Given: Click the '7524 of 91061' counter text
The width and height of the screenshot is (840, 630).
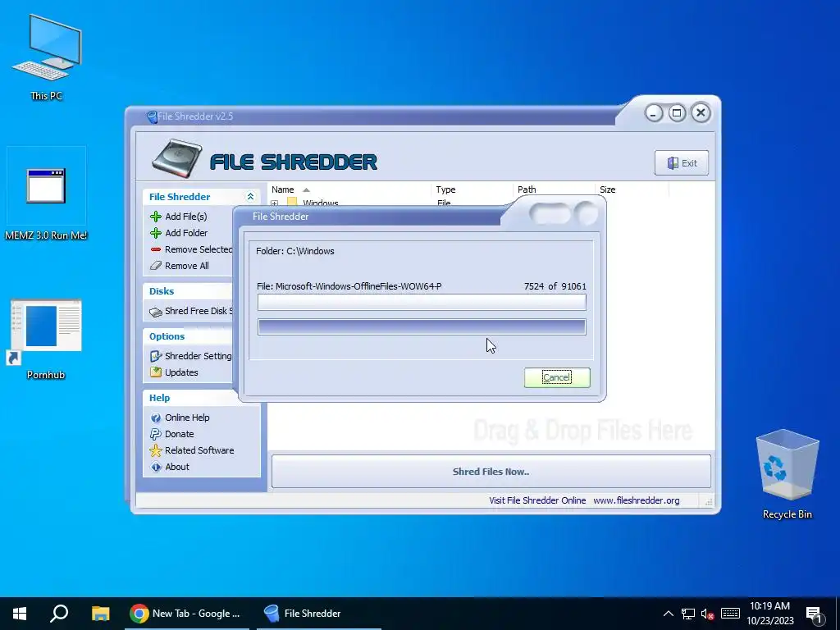Looking at the screenshot, I should pyautogui.click(x=555, y=286).
